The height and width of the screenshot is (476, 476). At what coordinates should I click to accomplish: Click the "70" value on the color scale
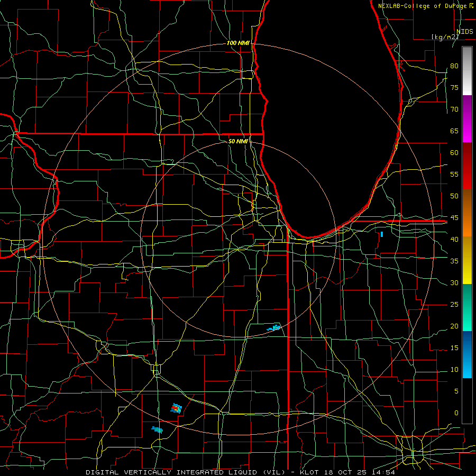click(454, 109)
